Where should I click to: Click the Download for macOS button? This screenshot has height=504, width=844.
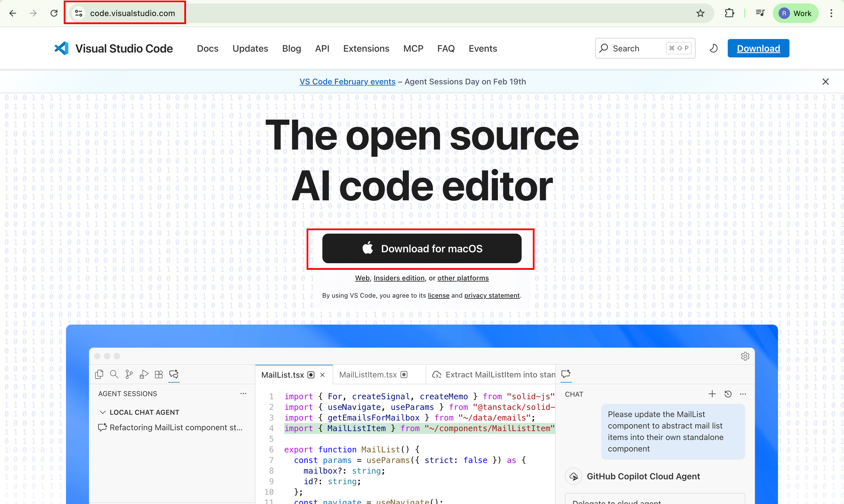421,248
